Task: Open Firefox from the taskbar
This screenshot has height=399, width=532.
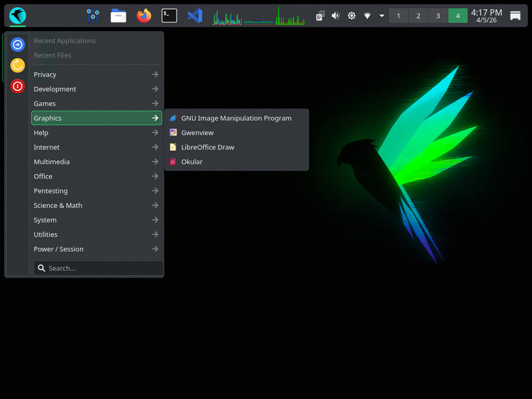Action: click(144, 15)
